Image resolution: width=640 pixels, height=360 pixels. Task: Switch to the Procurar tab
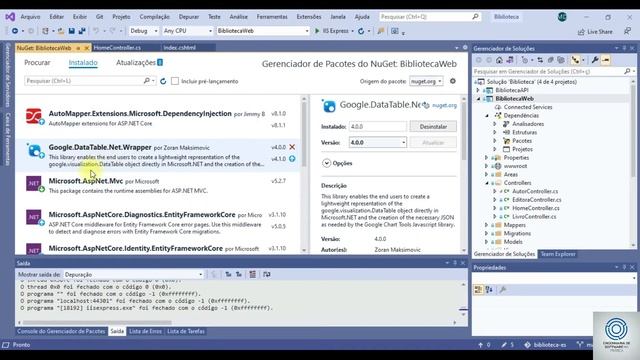pos(37,62)
